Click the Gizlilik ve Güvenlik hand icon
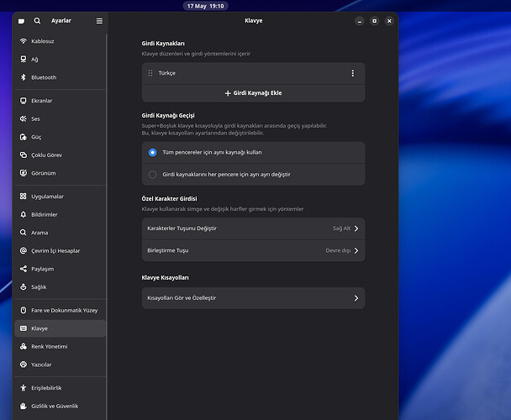The width and height of the screenshot is (511, 420). point(24,406)
